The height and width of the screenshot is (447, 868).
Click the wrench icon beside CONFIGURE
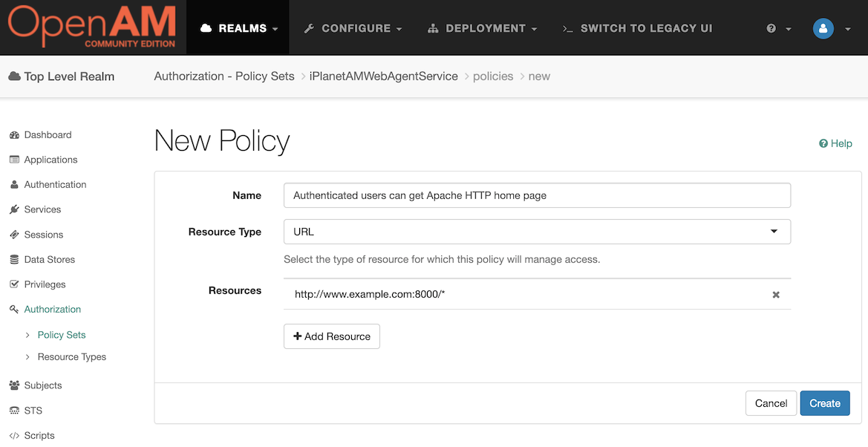[309, 28]
